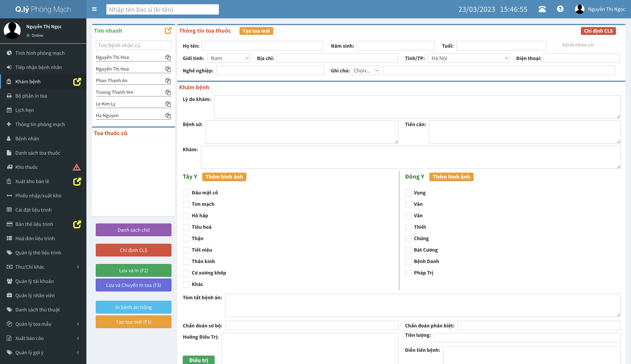This screenshot has height=364, width=631.
Task: Click the Tạo toa mới header button
Action: pos(256,31)
